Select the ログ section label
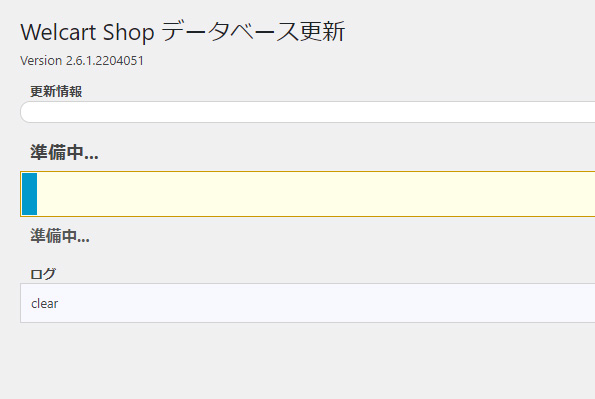Screen dimensions: 595x399 [43, 274]
